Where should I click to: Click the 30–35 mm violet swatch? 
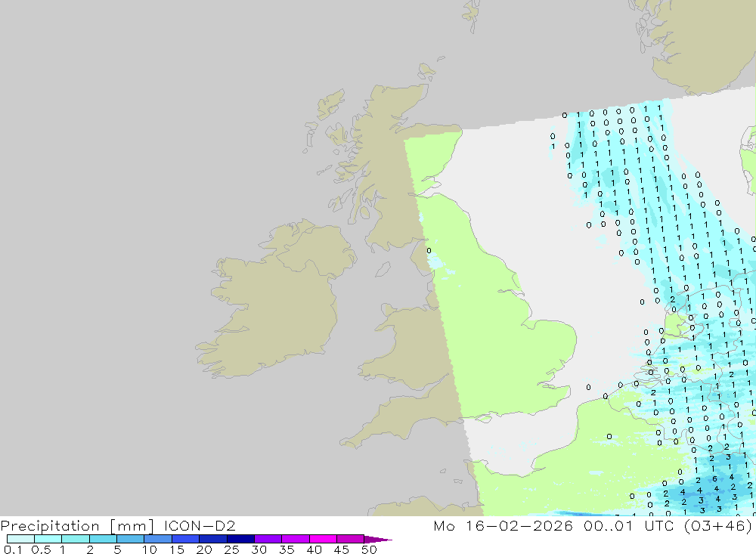click(x=268, y=539)
